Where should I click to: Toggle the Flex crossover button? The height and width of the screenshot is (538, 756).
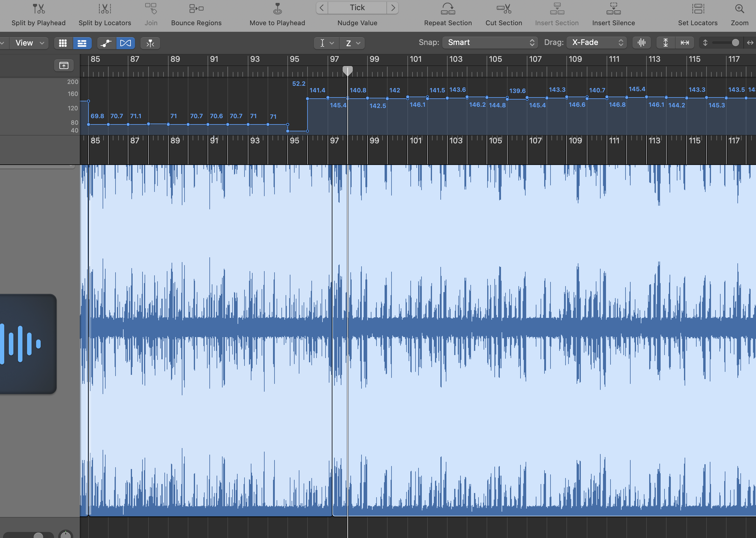(125, 43)
